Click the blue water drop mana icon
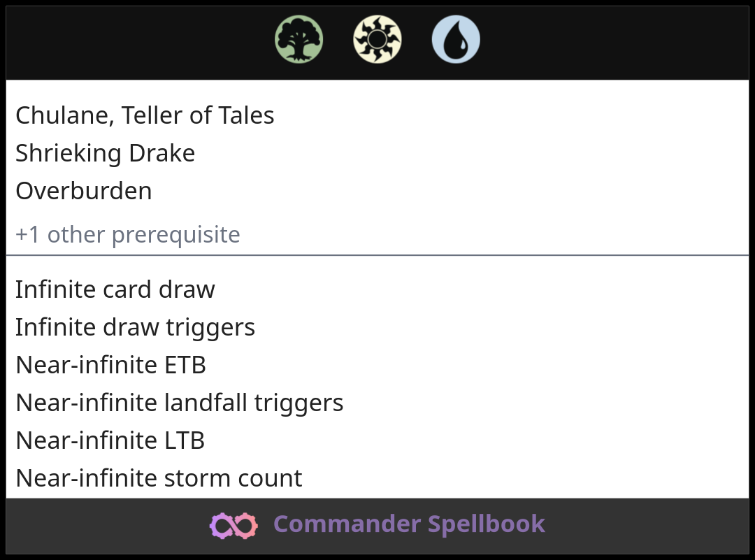755x560 pixels. point(456,40)
